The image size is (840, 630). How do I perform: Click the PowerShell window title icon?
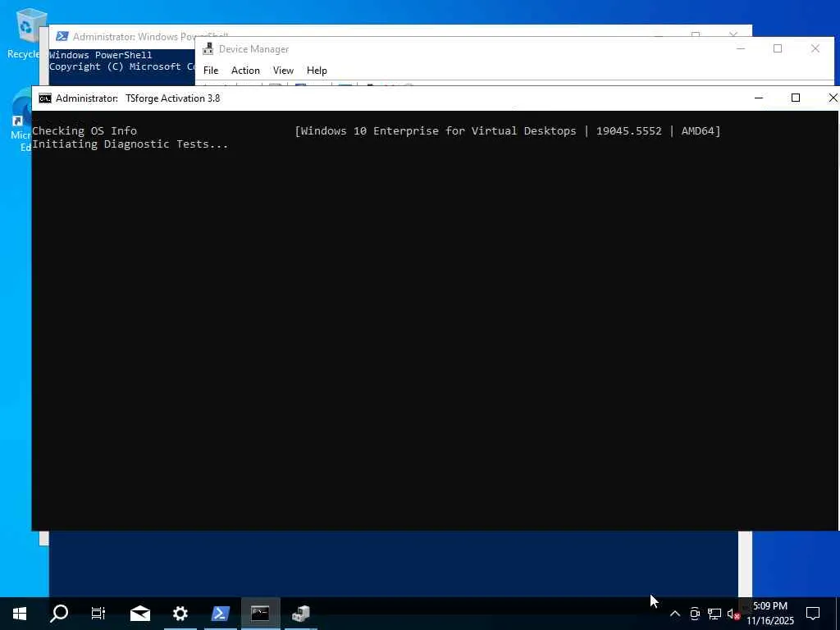pos(62,36)
